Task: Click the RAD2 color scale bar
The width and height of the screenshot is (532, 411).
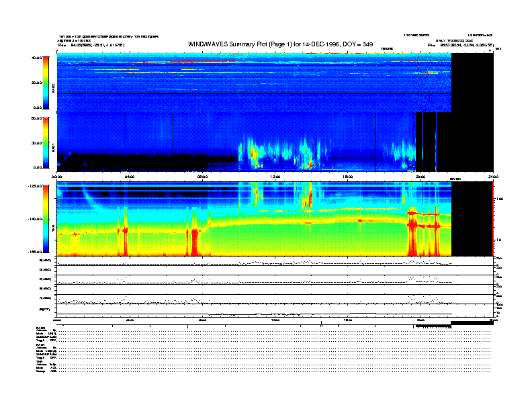Action: [x=46, y=83]
